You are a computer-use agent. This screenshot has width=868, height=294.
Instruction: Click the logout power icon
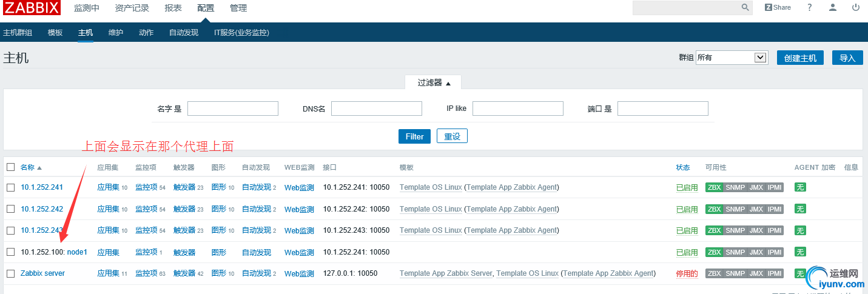856,7
